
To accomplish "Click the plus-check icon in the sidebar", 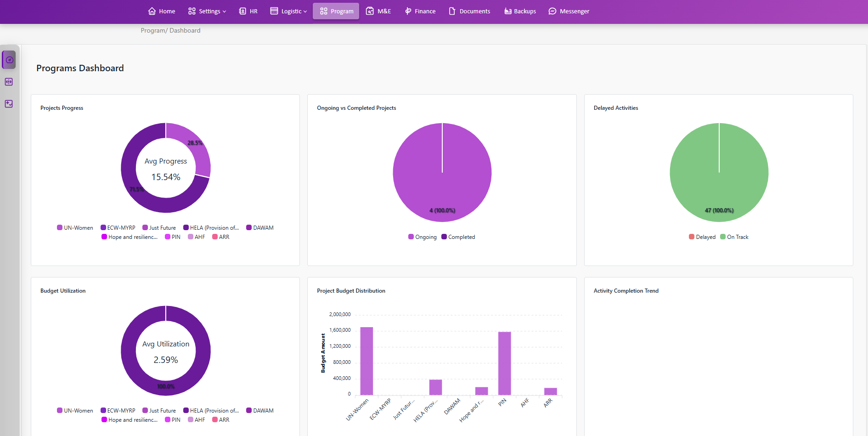I will pyautogui.click(x=8, y=104).
